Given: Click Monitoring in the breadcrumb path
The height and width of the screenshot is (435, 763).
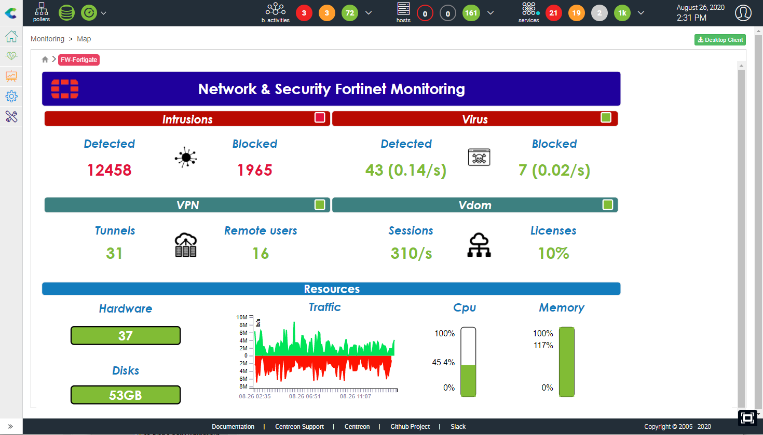Looking at the screenshot, I should tap(47, 39).
